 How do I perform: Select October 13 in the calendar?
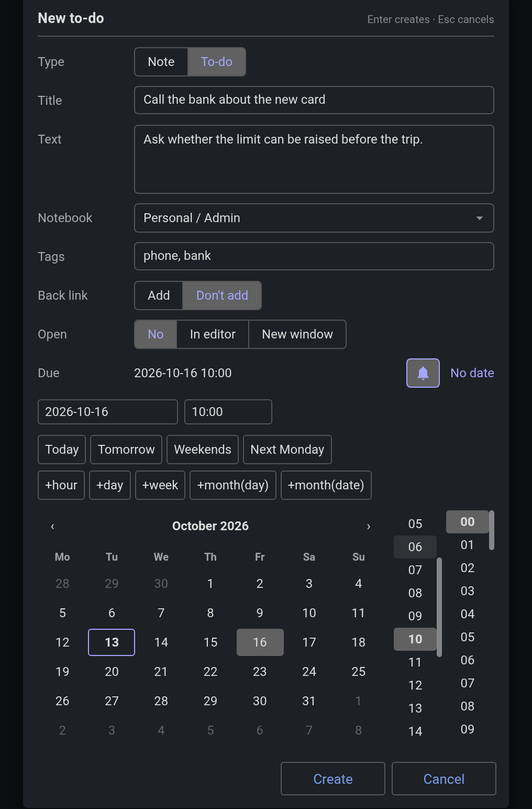[112, 642]
